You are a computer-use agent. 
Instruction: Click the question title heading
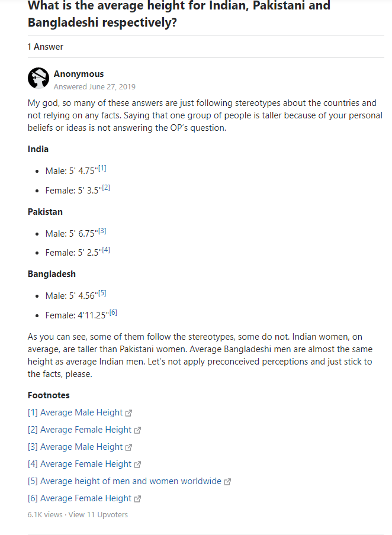click(x=179, y=14)
